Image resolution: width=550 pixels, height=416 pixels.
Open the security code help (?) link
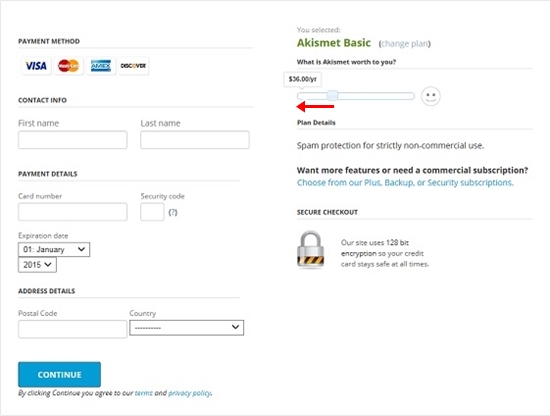coord(173,212)
